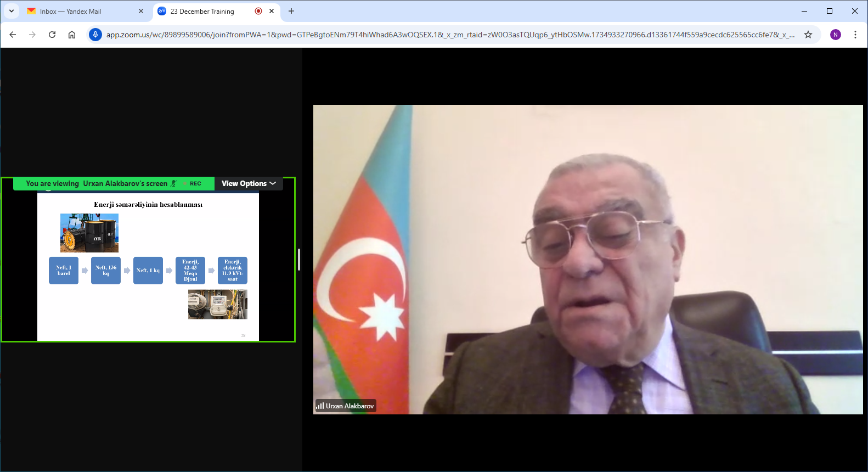Click the divider handle between share and video
Screen dimensions: 868x472
pyautogui.click(x=299, y=260)
